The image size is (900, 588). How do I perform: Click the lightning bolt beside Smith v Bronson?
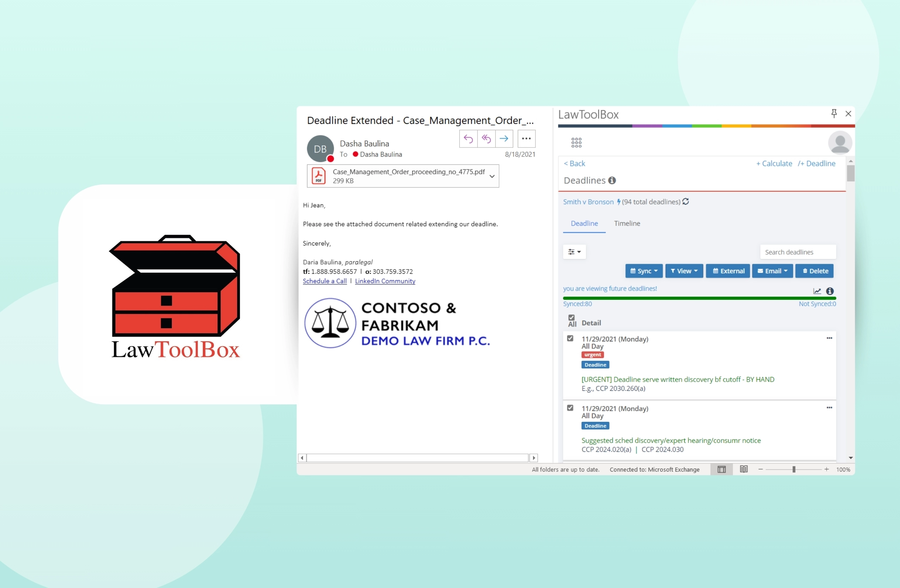618,202
